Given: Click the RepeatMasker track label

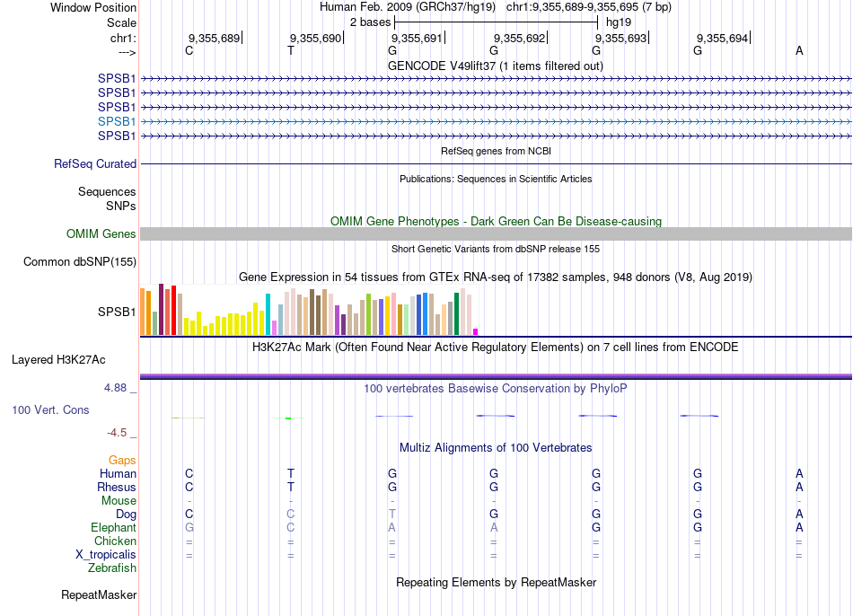Looking at the screenshot, I should coord(99,595).
